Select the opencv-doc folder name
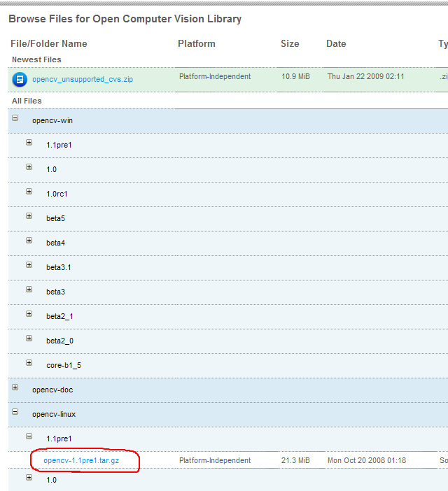 coord(52,390)
